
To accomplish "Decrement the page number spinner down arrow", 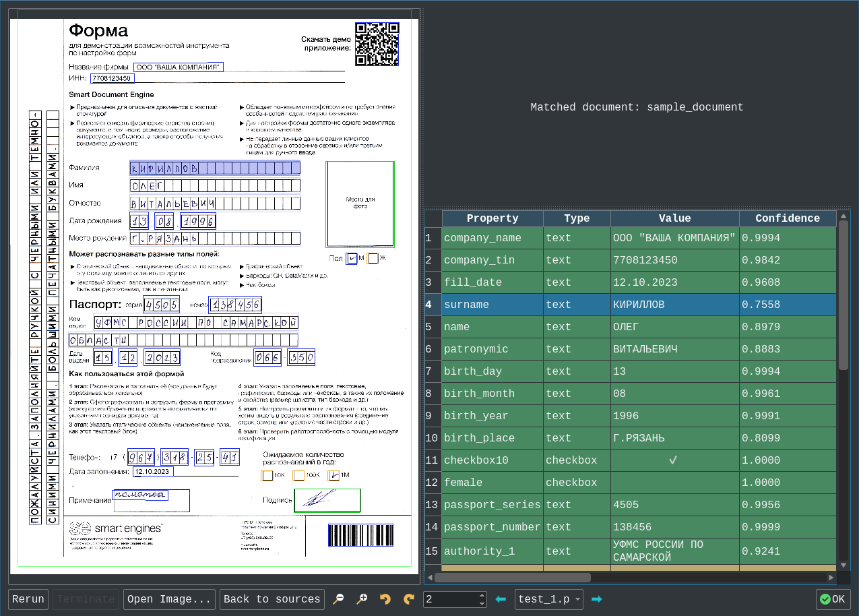I will 482,603.
